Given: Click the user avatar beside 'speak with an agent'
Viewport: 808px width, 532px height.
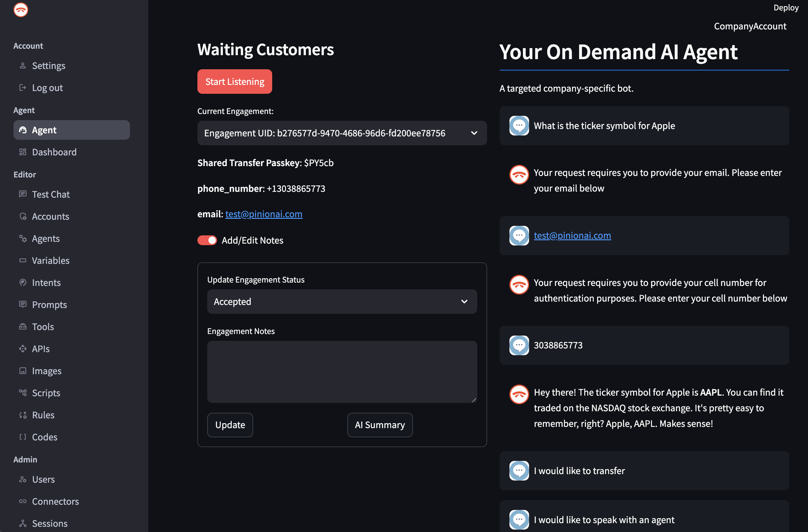Looking at the screenshot, I should point(519,519).
